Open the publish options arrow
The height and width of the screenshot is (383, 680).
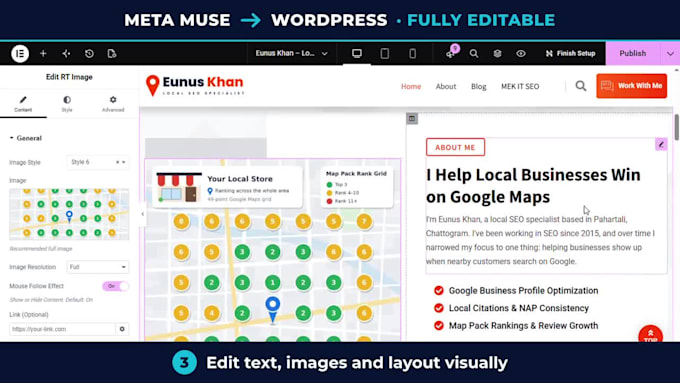click(670, 53)
